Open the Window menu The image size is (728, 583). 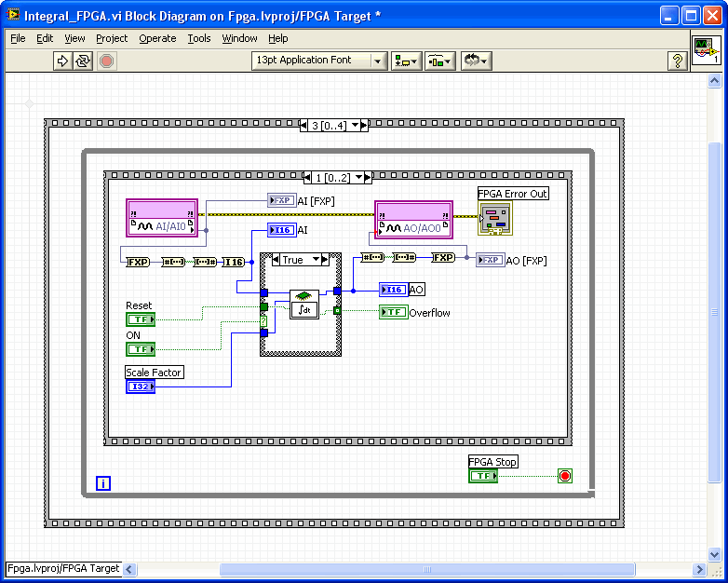pos(239,38)
